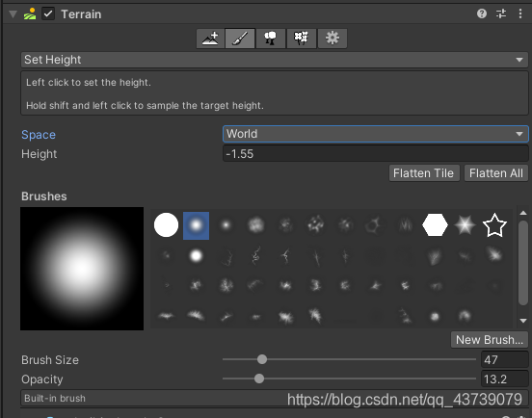Pick the star outline brush
532x418 pixels.
[x=494, y=225]
